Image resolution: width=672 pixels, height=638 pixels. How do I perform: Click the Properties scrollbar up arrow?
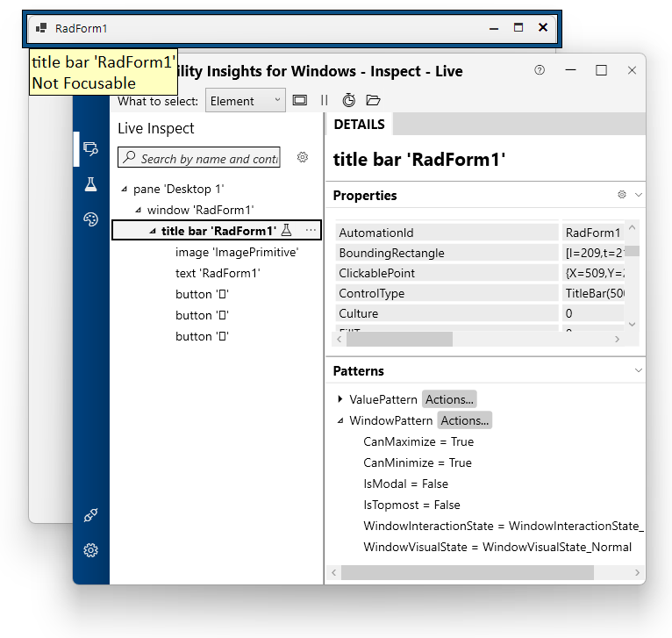point(633,227)
